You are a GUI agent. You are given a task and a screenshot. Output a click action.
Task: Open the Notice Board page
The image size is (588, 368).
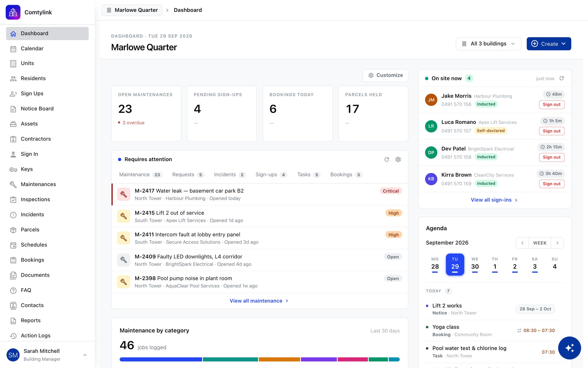coord(47,109)
